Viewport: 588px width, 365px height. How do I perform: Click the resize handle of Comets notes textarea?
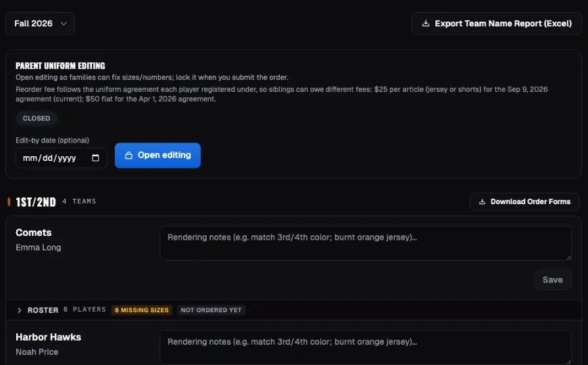coord(568,257)
